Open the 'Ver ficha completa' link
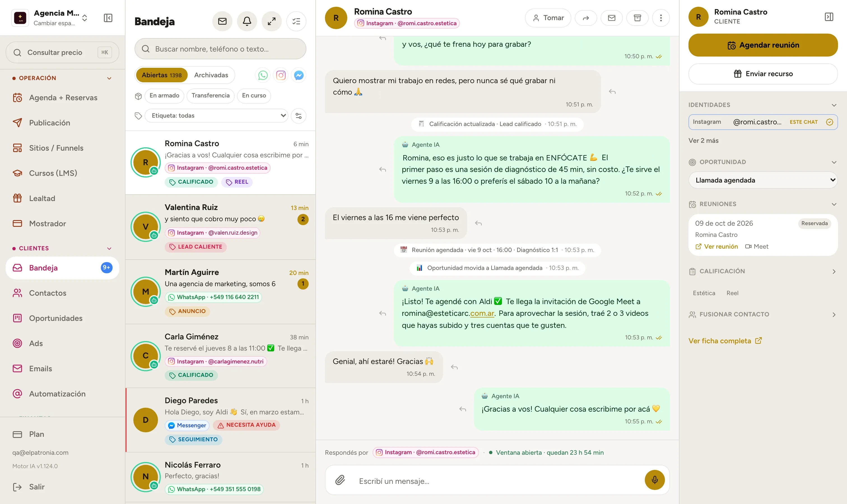Viewport: 847px width, 504px height. [x=725, y=341]
